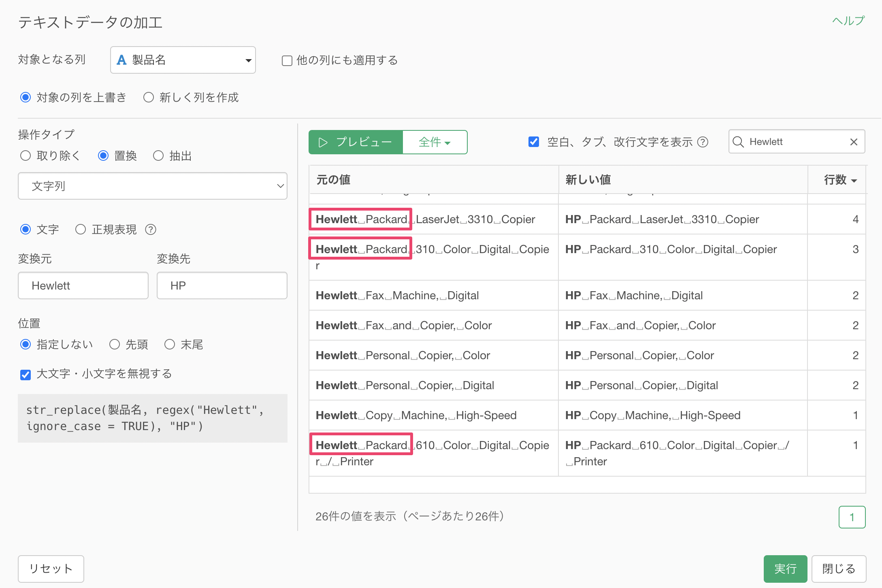The image size is (882, 588).
Task: Select 先頭 position radio
Action: point(115,344)
